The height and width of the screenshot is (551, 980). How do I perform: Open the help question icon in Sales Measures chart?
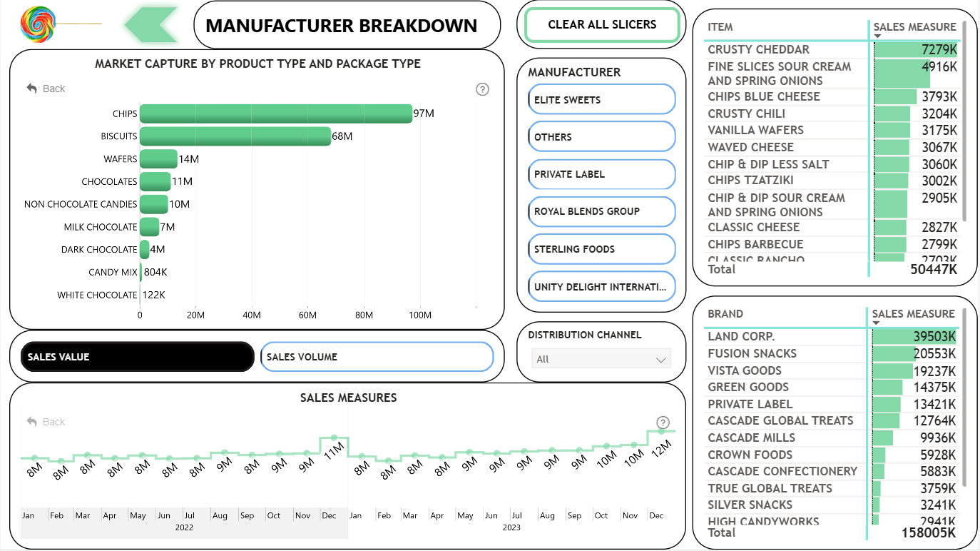(x=663, y=422)
